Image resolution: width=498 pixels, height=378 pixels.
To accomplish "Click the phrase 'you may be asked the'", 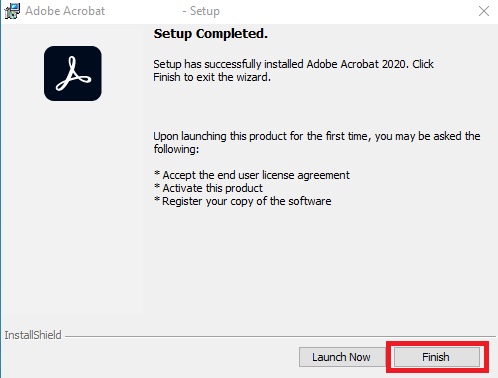I will (428, 136).
